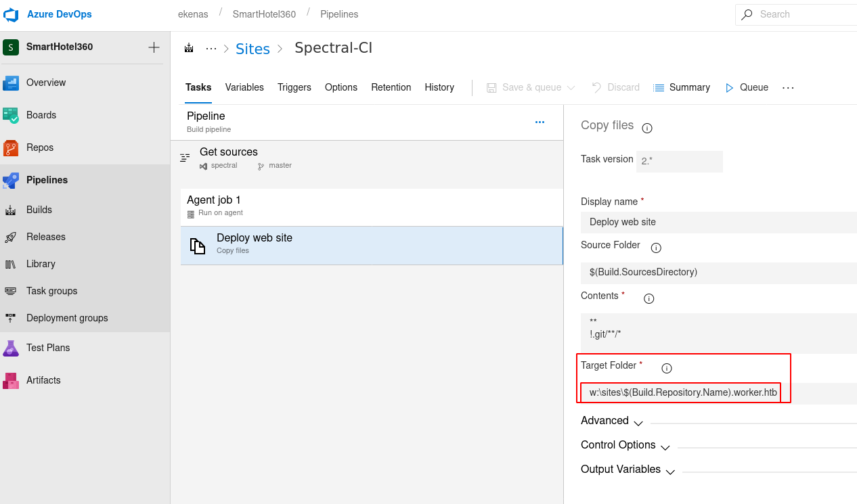
Task: Click the Pipelines breadcrumb link
Action: click(339, 14)
